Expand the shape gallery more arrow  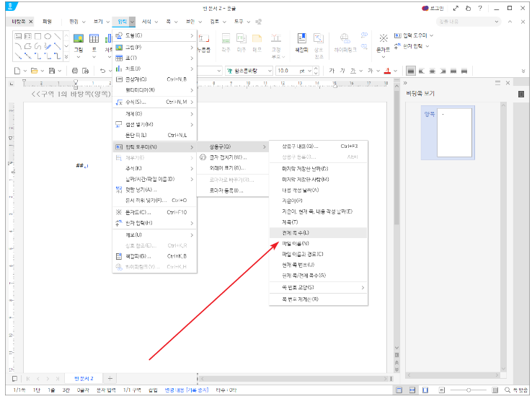(x=66, y=57)
